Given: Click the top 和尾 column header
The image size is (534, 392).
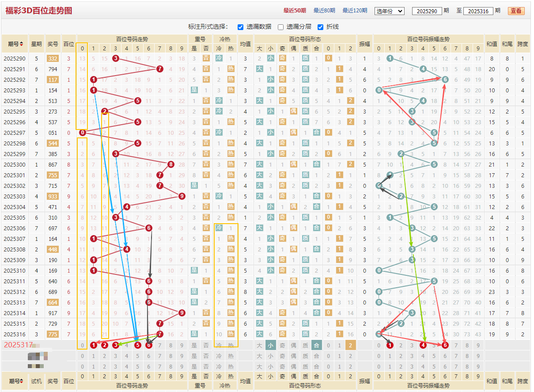Looking at the screenshot, I should click(507, 44).
